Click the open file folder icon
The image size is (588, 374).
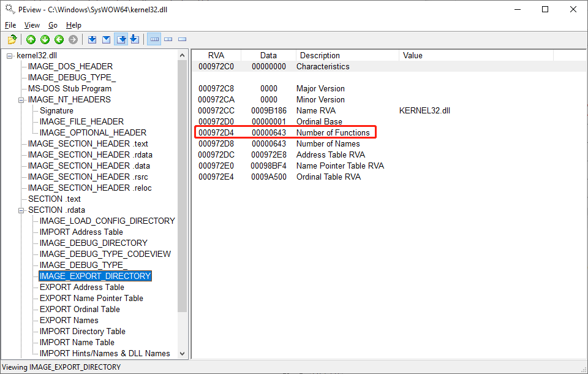[x=12, y=40]
